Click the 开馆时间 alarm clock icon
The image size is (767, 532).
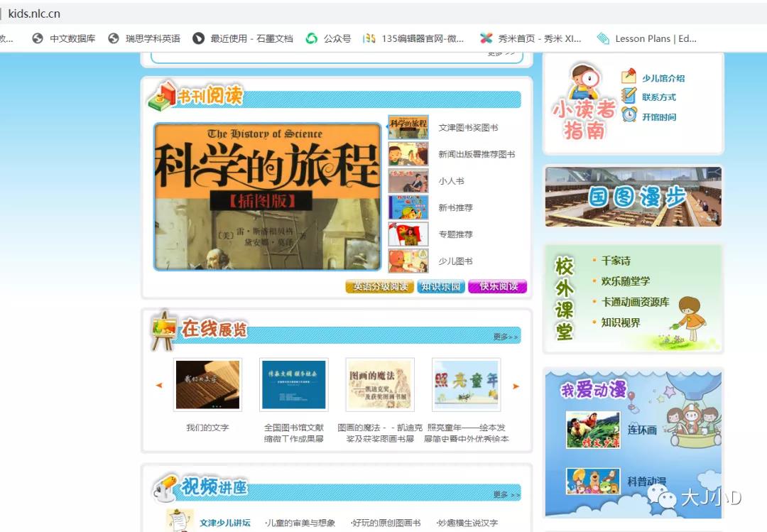tap(629, 115)
